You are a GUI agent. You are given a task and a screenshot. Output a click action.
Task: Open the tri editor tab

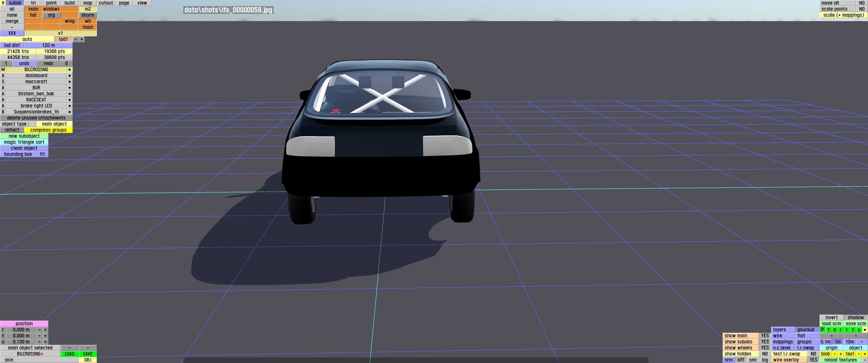tap(33, 3)
